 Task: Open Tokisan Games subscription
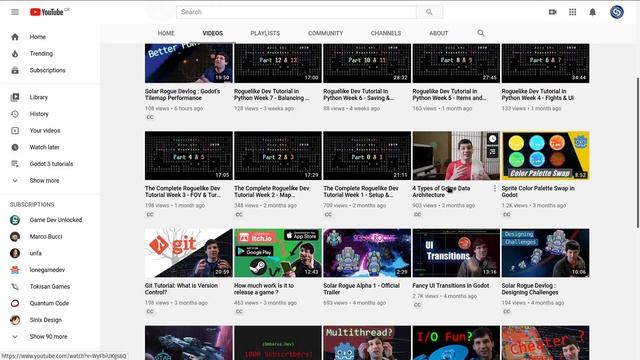(50, 287)
